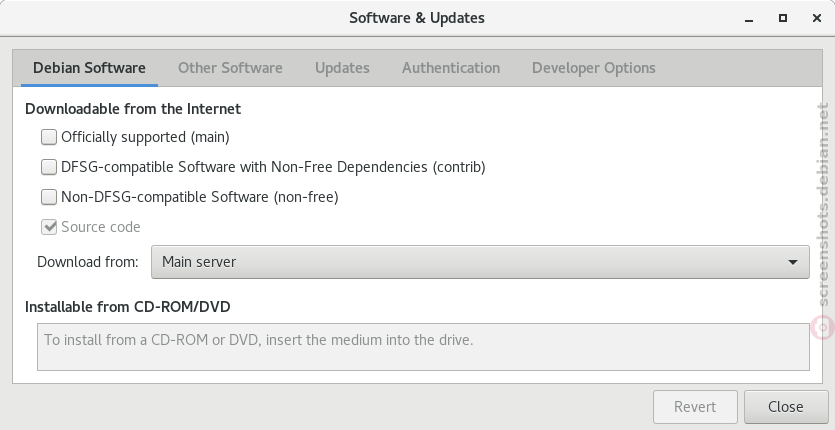
Task: Tick the DFSG-compatible contrib checkbox
Action: (49, 167)
